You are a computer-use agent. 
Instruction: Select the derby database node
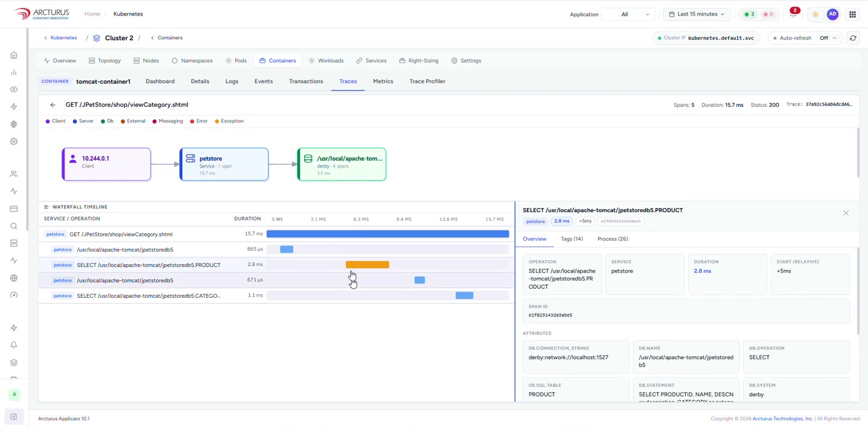(x=342, y=164)
